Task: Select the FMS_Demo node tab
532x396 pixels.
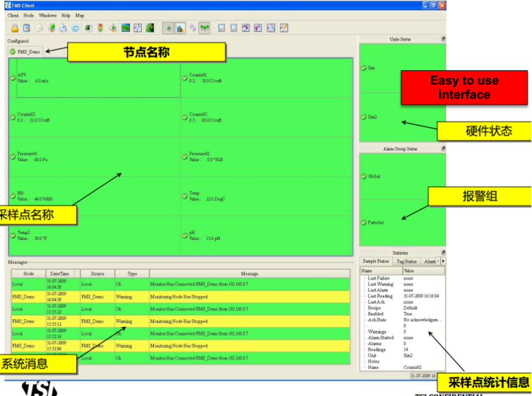Action: (x=25, y=51)
